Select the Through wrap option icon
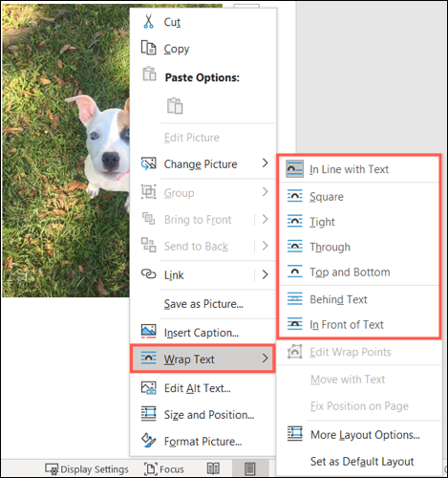The width and height of the screenshot is (448, 478). pos(294,247)
